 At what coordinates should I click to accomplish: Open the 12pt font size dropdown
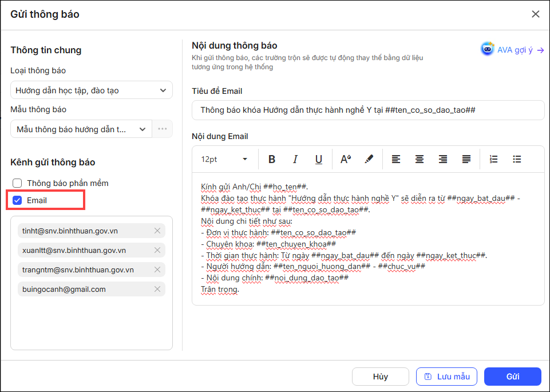click(x=224, y=160)
